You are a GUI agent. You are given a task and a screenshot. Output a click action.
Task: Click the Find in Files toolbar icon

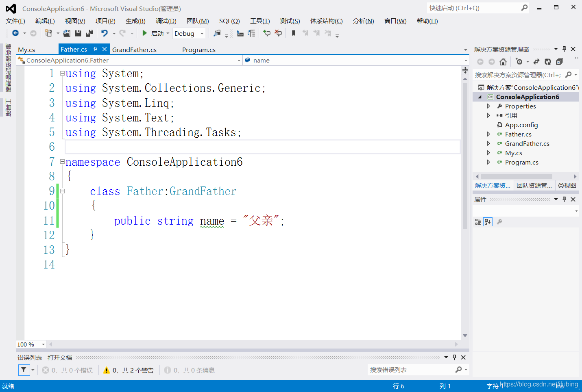[217, 33]
